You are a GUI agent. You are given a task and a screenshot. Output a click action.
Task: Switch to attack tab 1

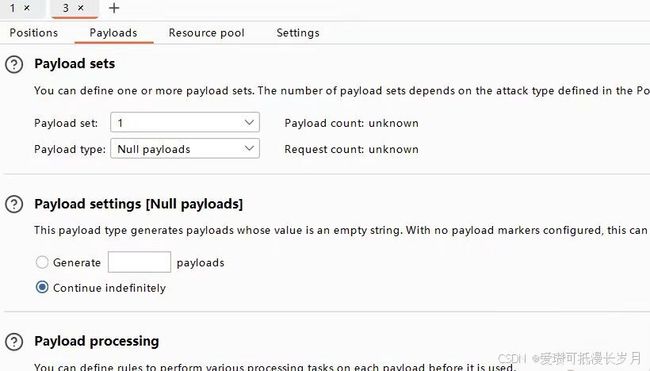point(13,8)
